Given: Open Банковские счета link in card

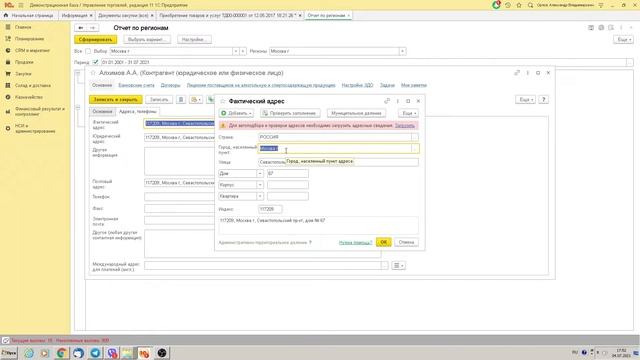Looking at the screenshot, I should click(136, 85).
